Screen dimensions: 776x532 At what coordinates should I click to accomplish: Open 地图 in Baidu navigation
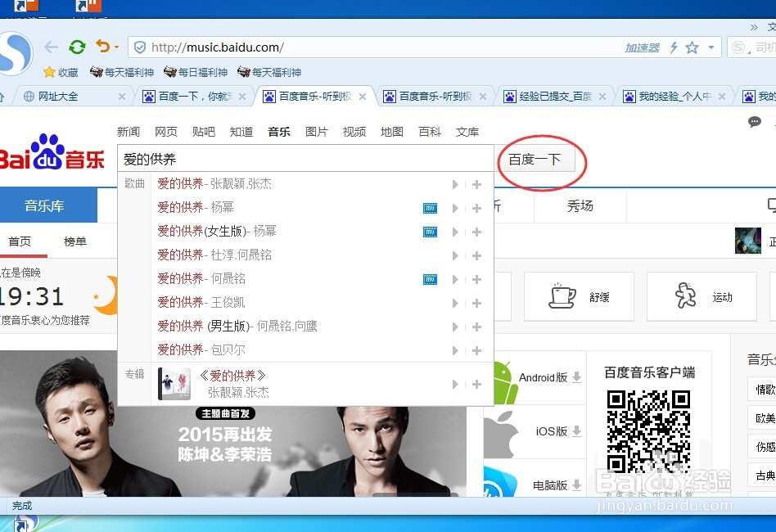click(392, 132)
